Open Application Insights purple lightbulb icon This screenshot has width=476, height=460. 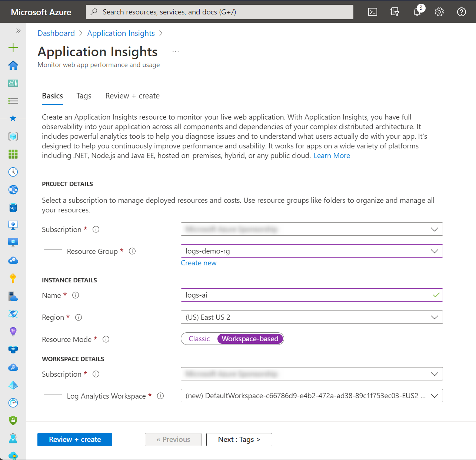tap(13, 332)
